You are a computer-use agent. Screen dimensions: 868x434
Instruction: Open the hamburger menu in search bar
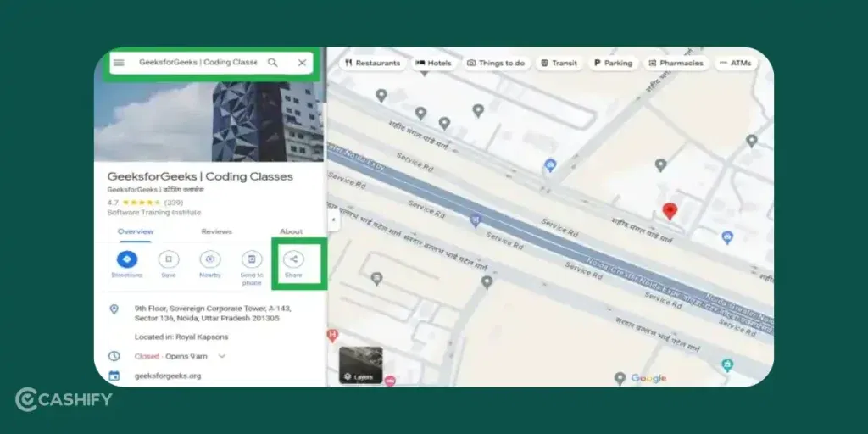point(119,63)
